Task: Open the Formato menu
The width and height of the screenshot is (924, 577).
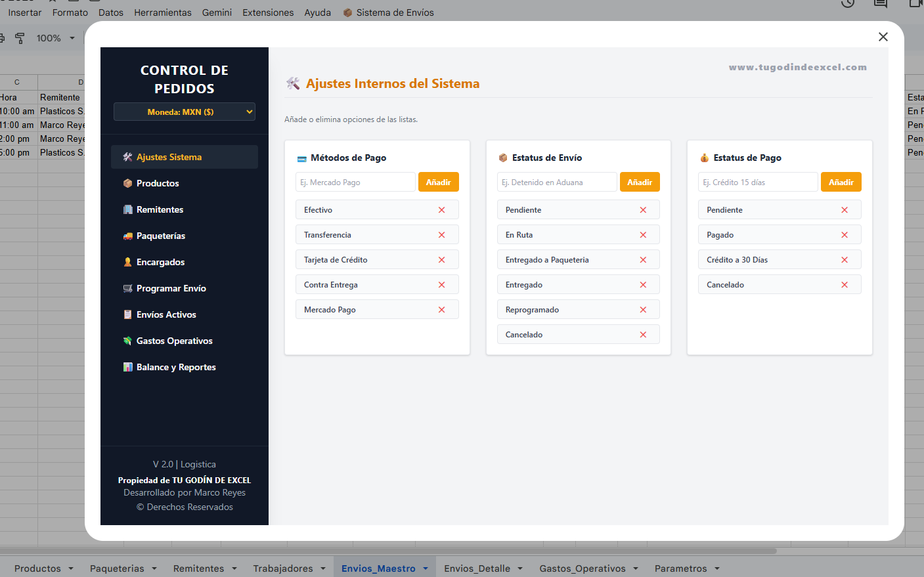Action: click(70, 12)
